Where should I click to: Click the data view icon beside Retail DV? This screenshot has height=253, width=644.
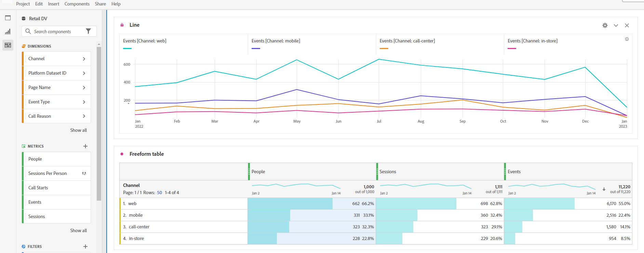pos(24,18)
